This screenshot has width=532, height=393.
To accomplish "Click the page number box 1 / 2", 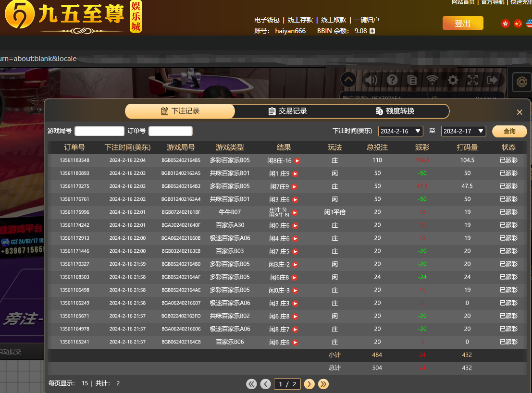I will 287,384.
